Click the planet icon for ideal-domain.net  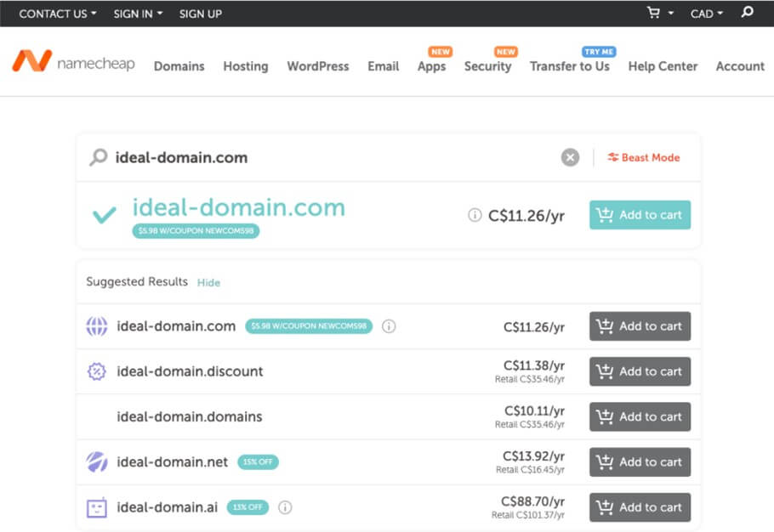[97, 462]
